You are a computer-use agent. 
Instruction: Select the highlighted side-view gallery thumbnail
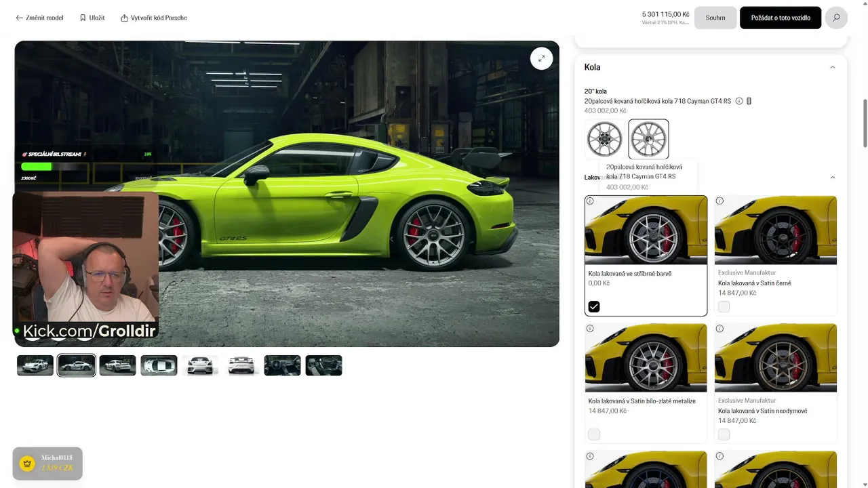click(76, 365)
